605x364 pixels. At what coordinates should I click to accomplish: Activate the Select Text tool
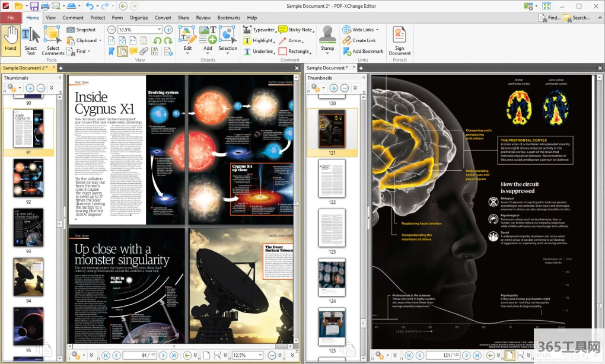[x=30, y=40]
